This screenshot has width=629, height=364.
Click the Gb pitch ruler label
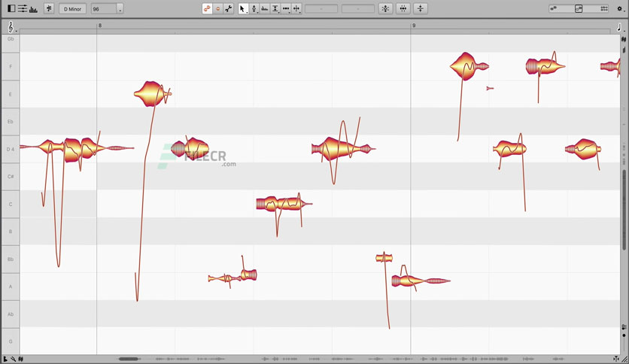pyautogui.click(x=11, y=39)
